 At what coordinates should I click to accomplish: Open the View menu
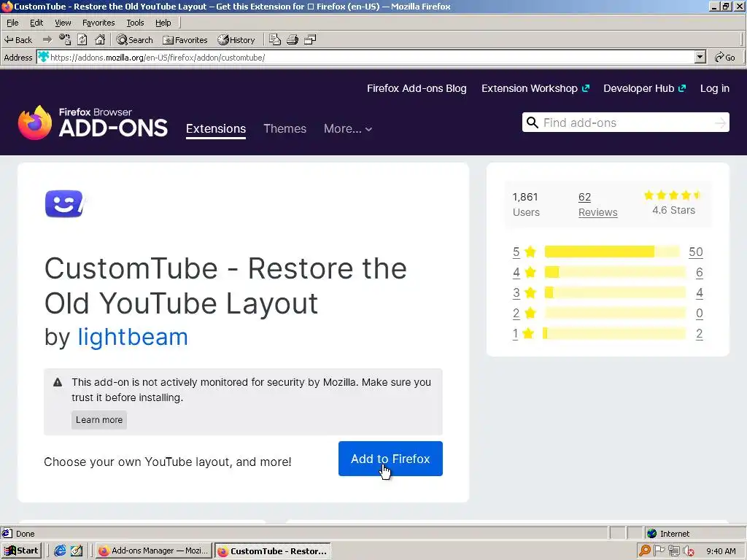(63, 23)
